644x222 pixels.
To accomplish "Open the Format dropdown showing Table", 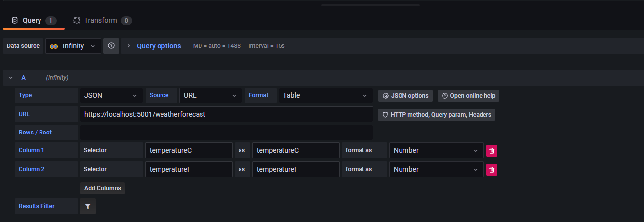I will [x=326, y=95].
